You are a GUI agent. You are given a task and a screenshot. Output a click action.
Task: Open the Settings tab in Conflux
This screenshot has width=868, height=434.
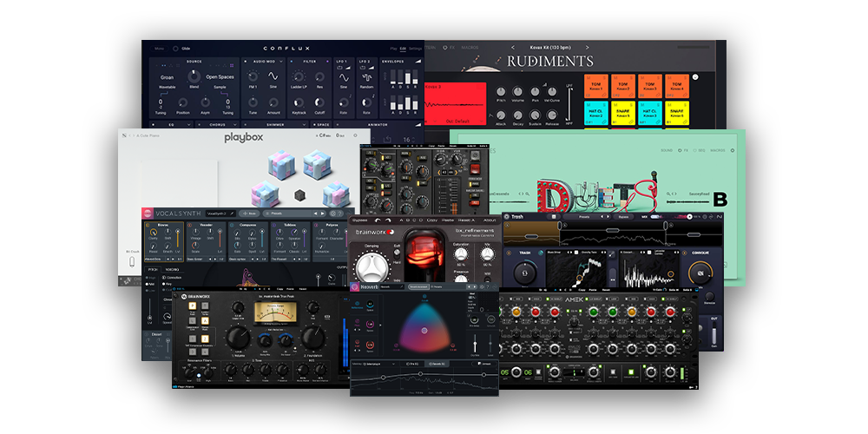[x=415, y=49]
